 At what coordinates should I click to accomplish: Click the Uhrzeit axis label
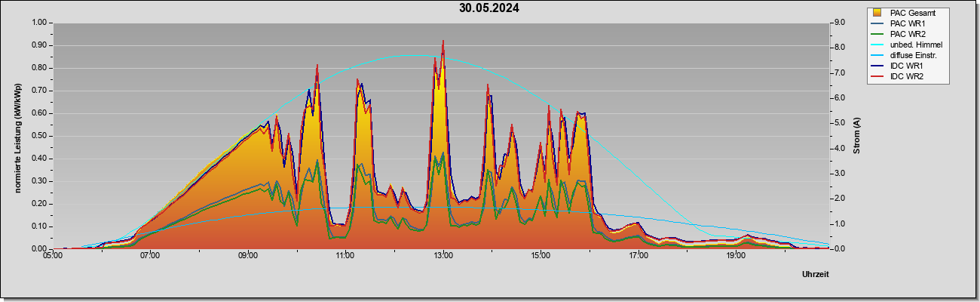click(815, 274)
